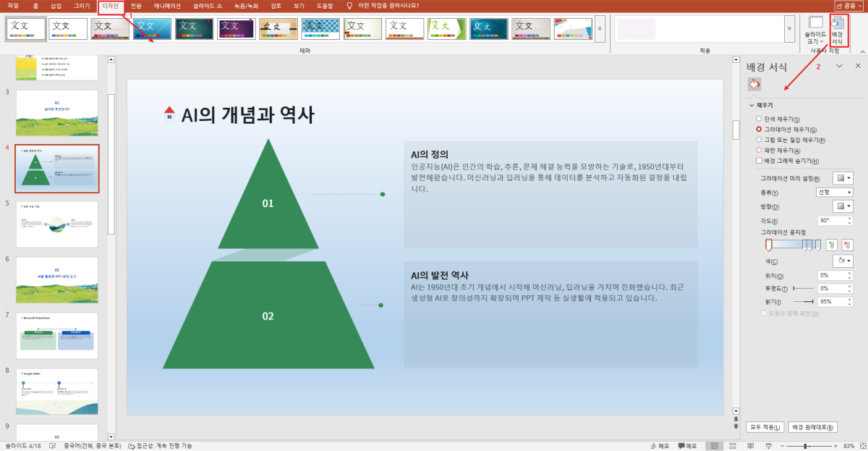Open the gradient 색 color picker
868x451 pixels.
[x=843, y=261]
